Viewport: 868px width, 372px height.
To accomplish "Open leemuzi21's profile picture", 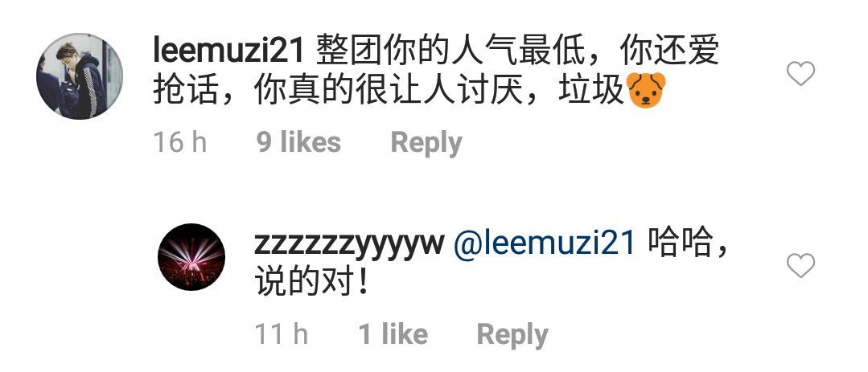I will coord(80,76).
